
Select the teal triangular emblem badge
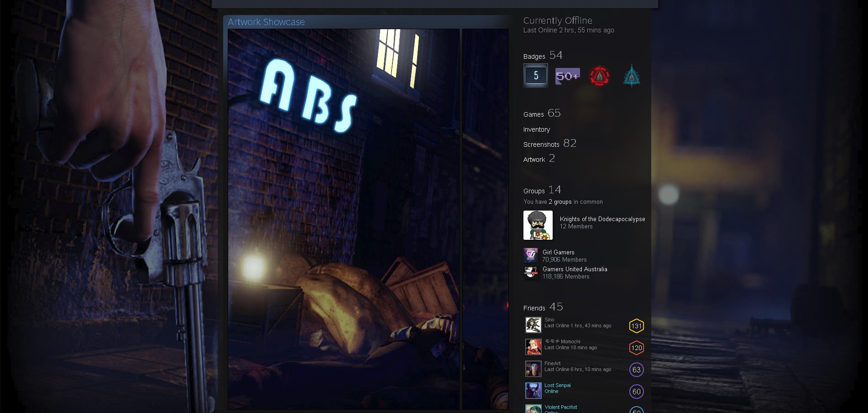click(632, 76)
